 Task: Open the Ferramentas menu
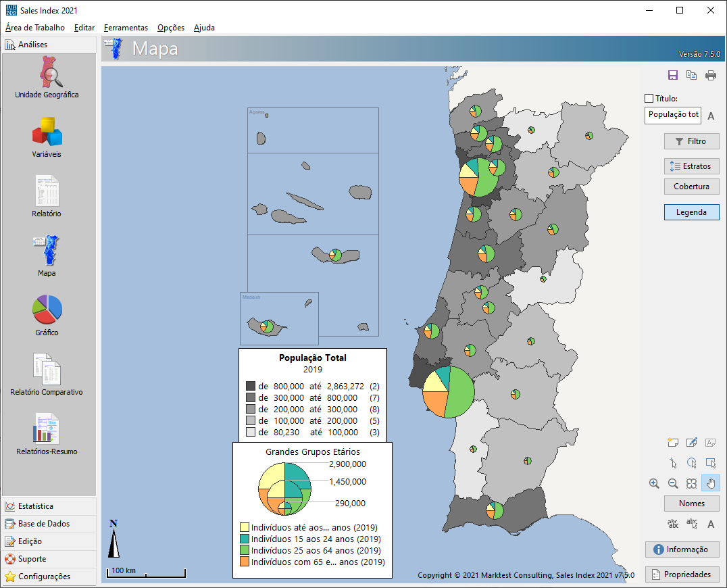coord(126,28)
